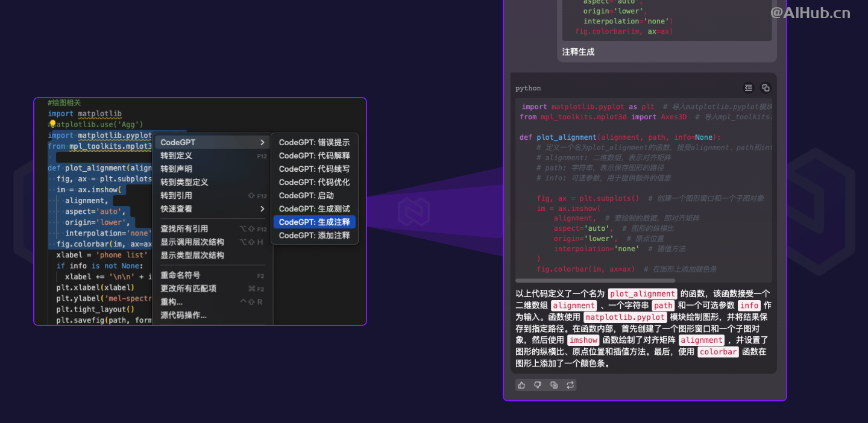Click the info inline code tag
868x423 pixels.
point(750,305)
